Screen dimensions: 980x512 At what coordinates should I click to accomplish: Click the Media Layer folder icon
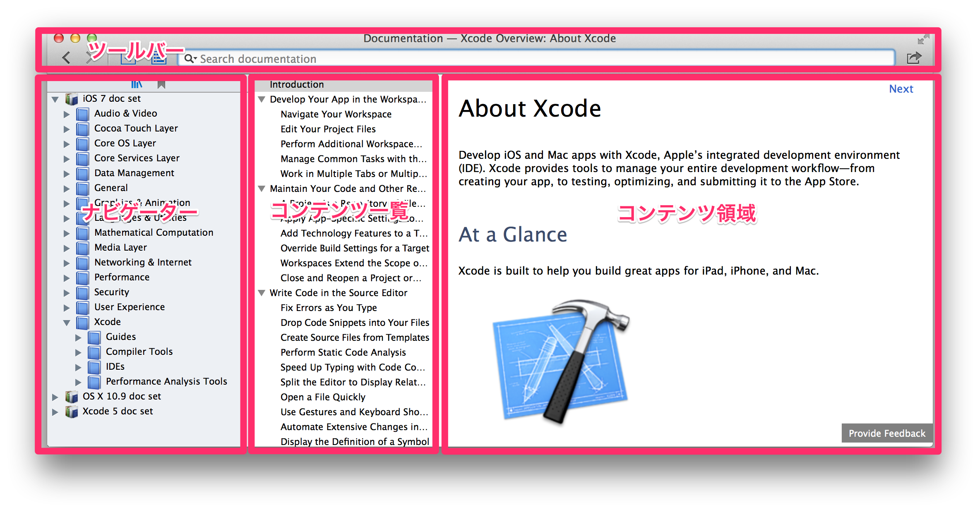[x=83, y=248]
